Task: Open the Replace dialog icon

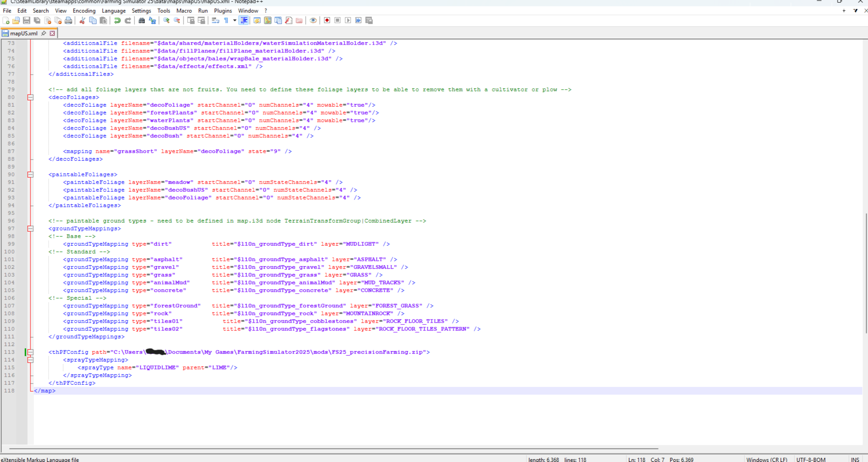Action: (x=152, y=20)
